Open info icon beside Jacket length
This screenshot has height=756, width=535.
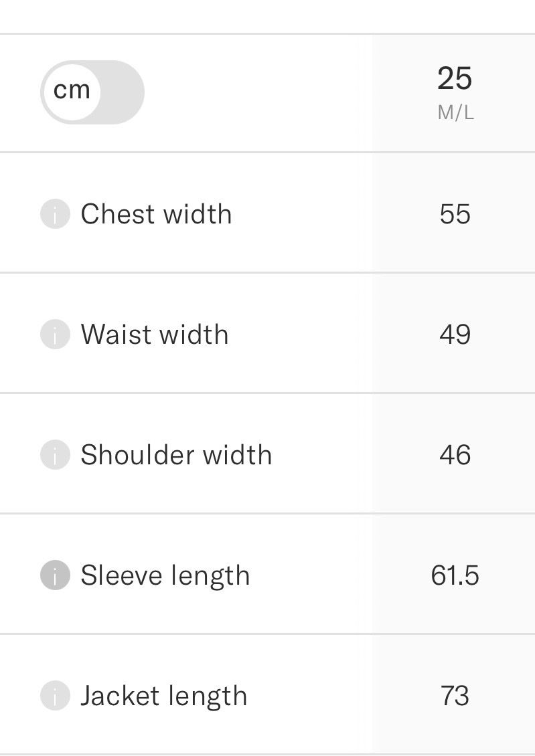(x=55, y=696)
